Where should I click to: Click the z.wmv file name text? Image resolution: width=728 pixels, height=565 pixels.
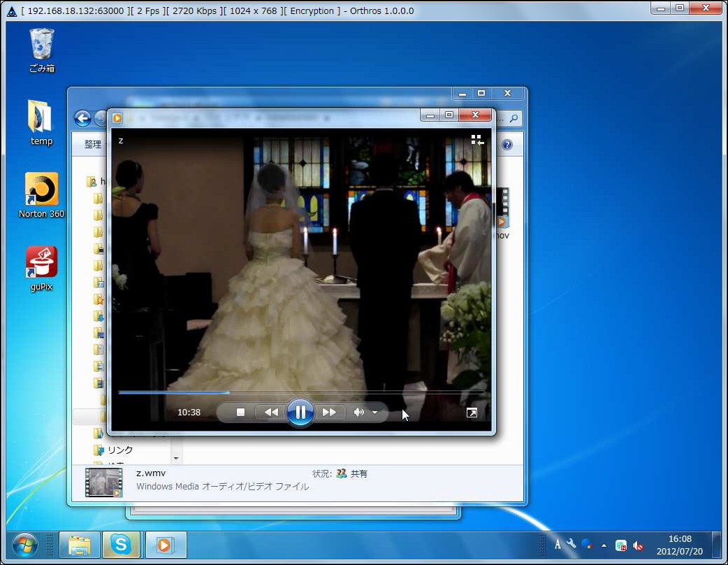[x=151, y=473]
